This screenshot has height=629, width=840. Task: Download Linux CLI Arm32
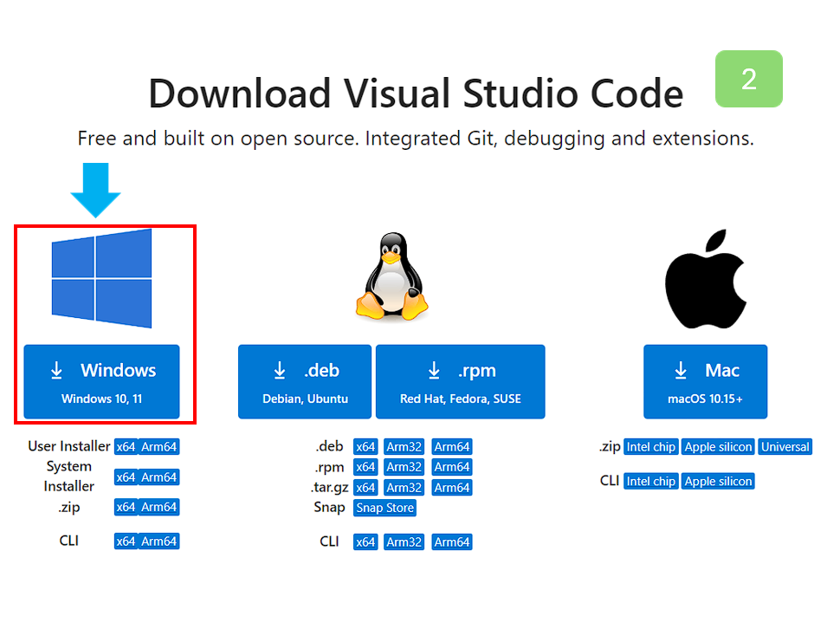click(x=404, y=542)
